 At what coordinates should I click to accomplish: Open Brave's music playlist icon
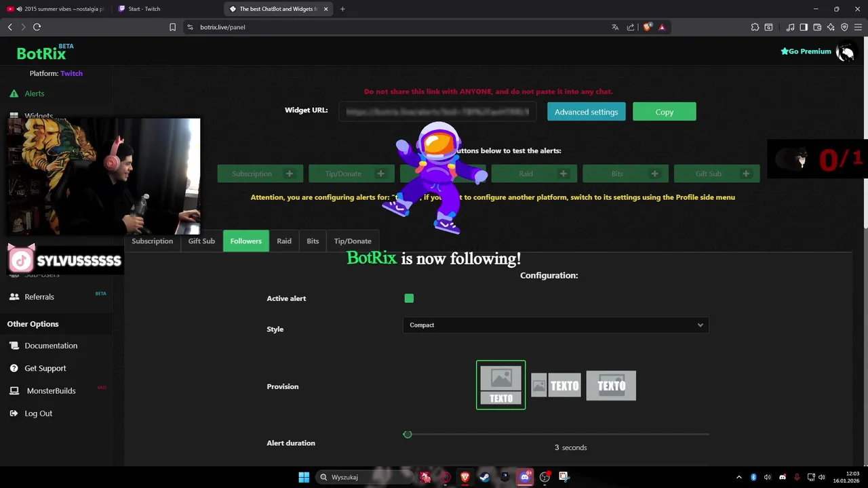(790, 27)
